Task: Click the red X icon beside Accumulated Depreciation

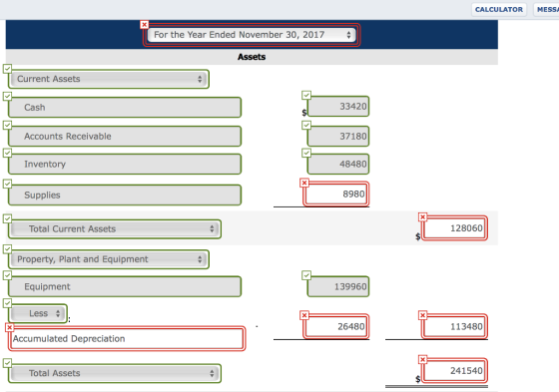Action: tap(10, 327)
